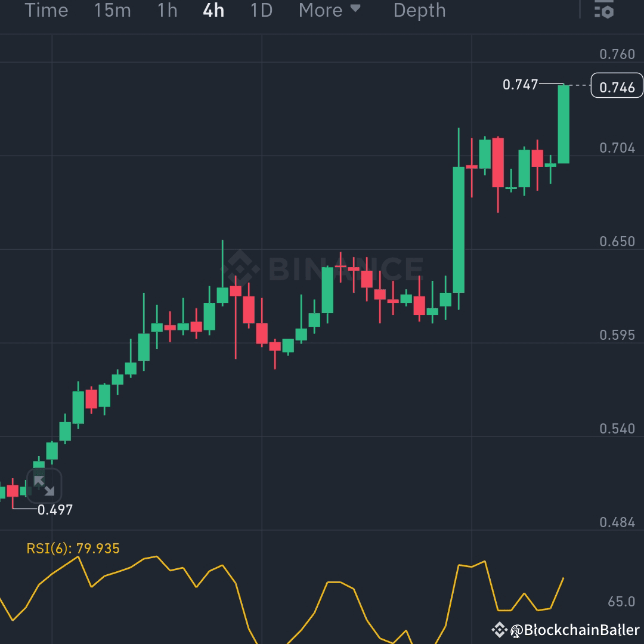Click the expand chart icon above the 0.497 label
Image resolution: width=644 pixels, height=644 pixels.
tap(45, 487)
